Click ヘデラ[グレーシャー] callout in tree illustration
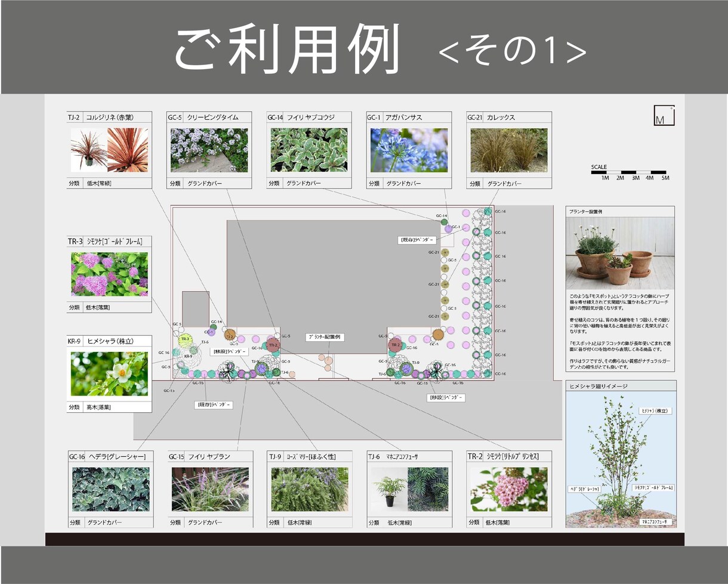 (584, 489)
